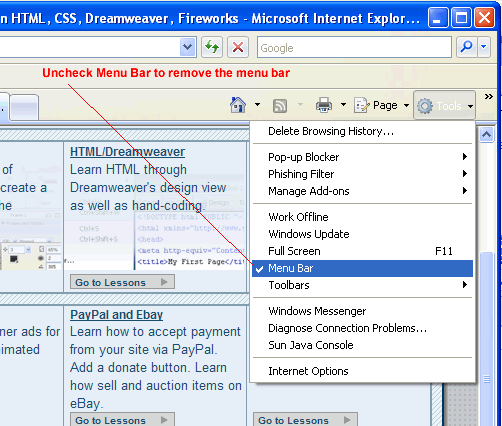Click the Tools gear button
Image resolution: width=502 pixels, height=426 pixels.
[444, 106]
